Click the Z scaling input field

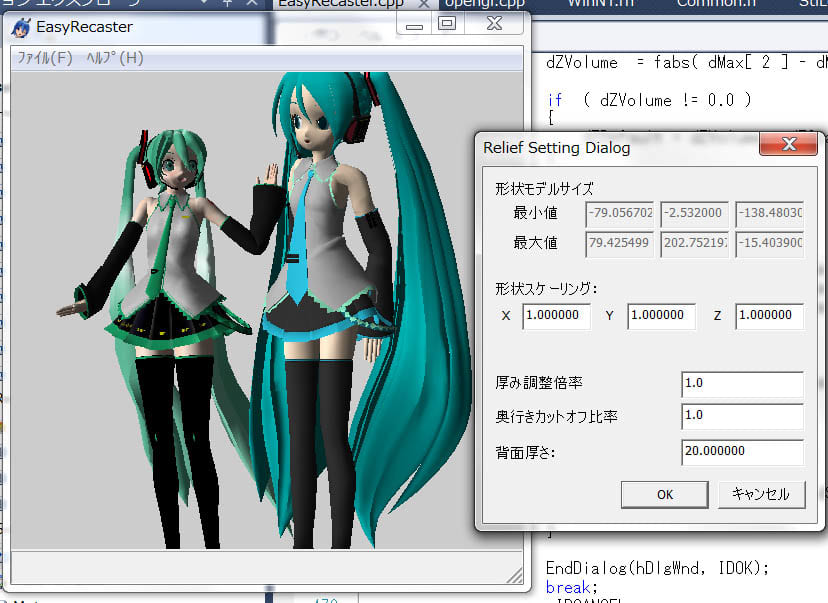(769, 316)
